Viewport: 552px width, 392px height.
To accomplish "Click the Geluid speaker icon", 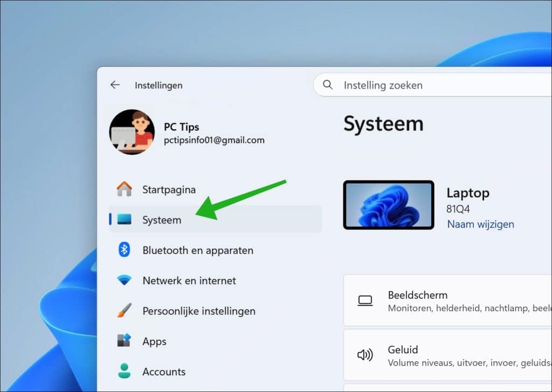I will pyautogui.click(x=365, y=355).
